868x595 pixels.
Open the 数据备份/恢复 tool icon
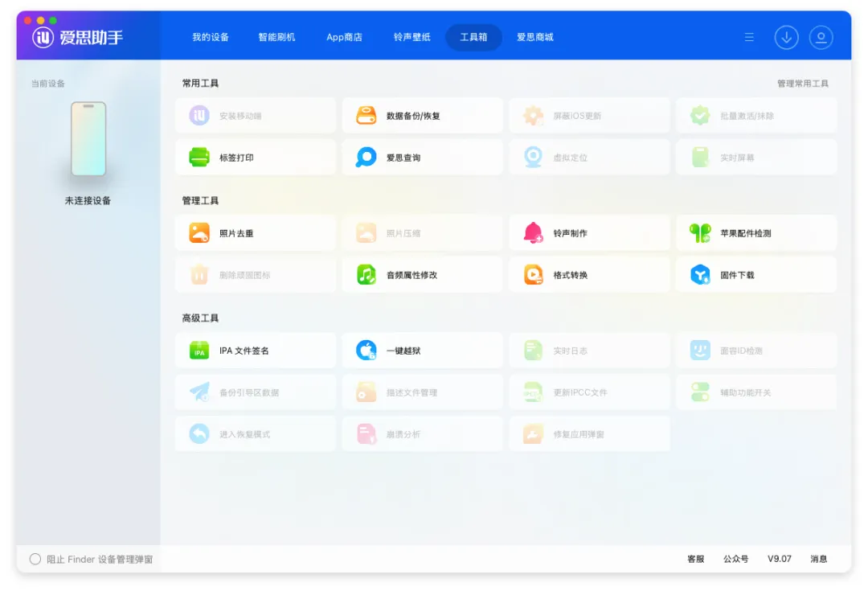366,115
